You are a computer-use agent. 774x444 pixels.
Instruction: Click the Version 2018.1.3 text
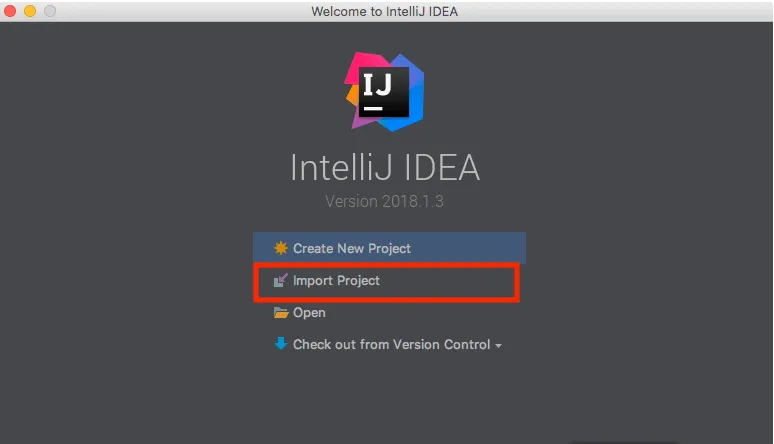coord(385,202)
